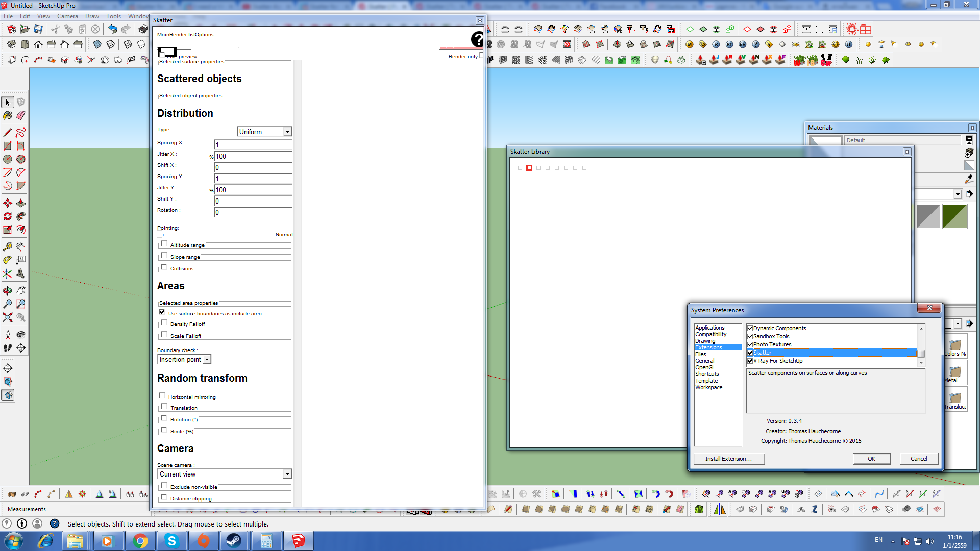Click Cancel in System Preferences

(919, 459)
